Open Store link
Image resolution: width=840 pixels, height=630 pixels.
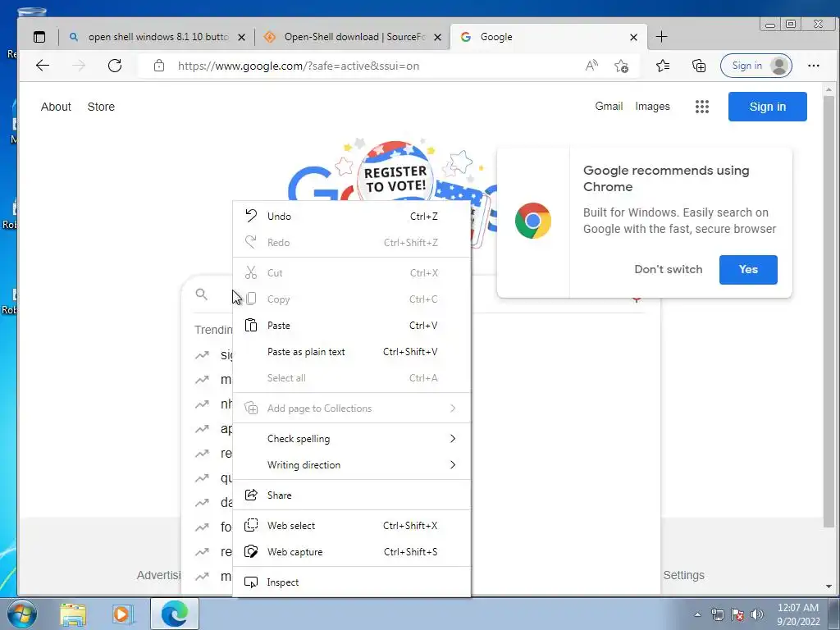click(x=101, y=107)
